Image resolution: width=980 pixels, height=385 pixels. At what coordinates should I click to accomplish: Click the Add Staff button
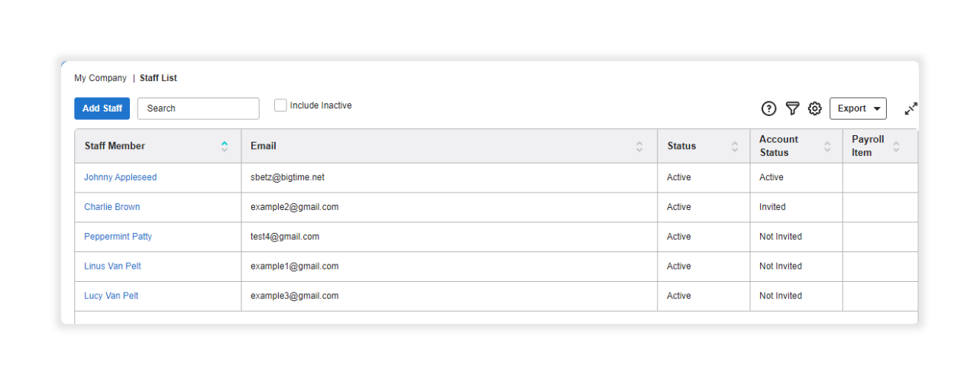(102, 108)
